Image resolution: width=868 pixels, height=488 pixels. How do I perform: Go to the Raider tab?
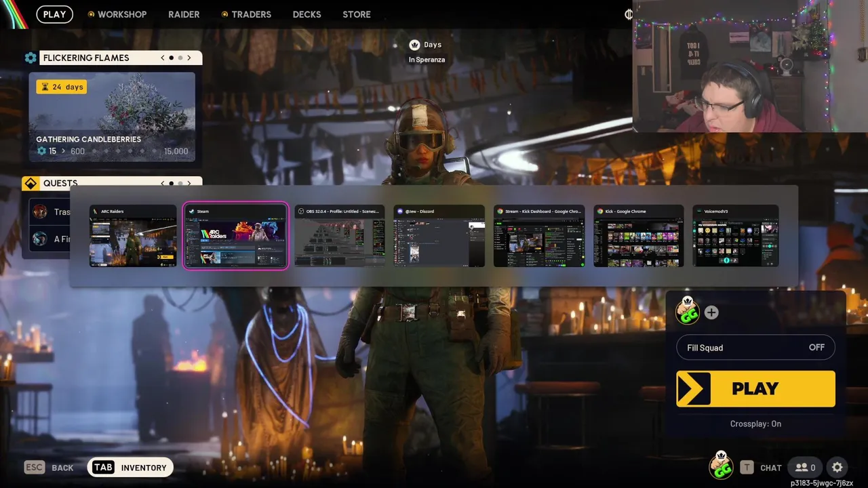click(x=184, y=14)
